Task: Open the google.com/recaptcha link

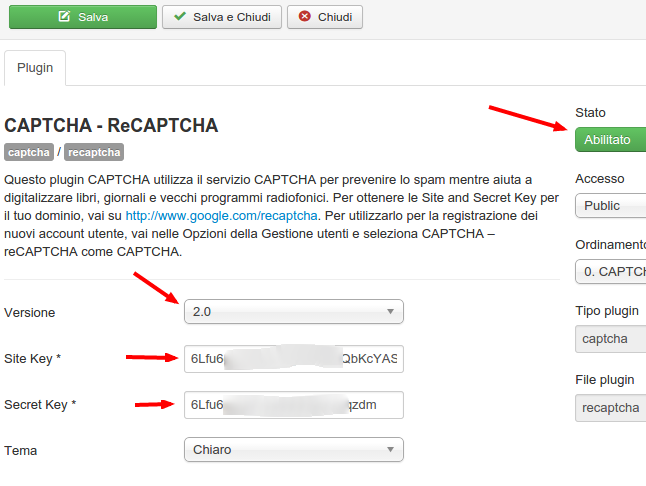Action: point(221,216)
